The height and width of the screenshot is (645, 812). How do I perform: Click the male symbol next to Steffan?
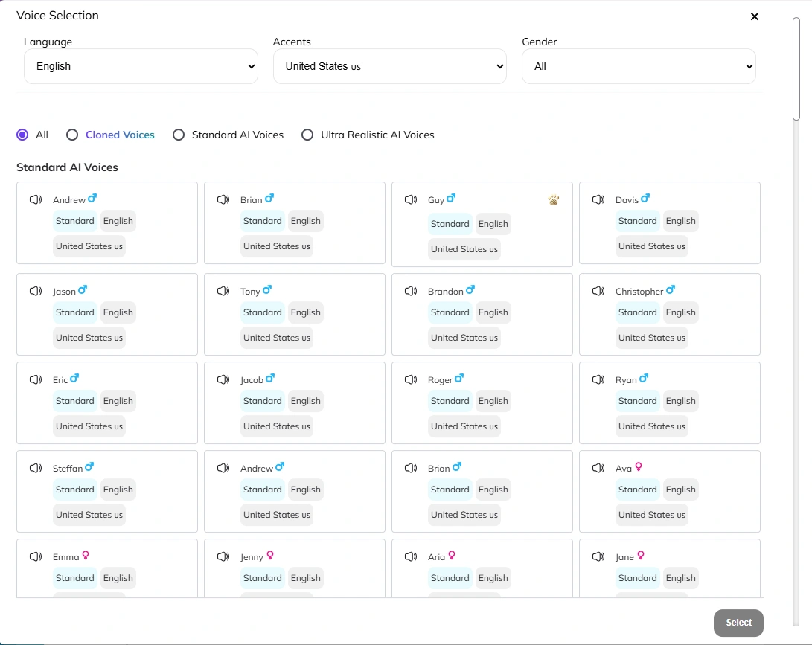click(x=89, y=467)
